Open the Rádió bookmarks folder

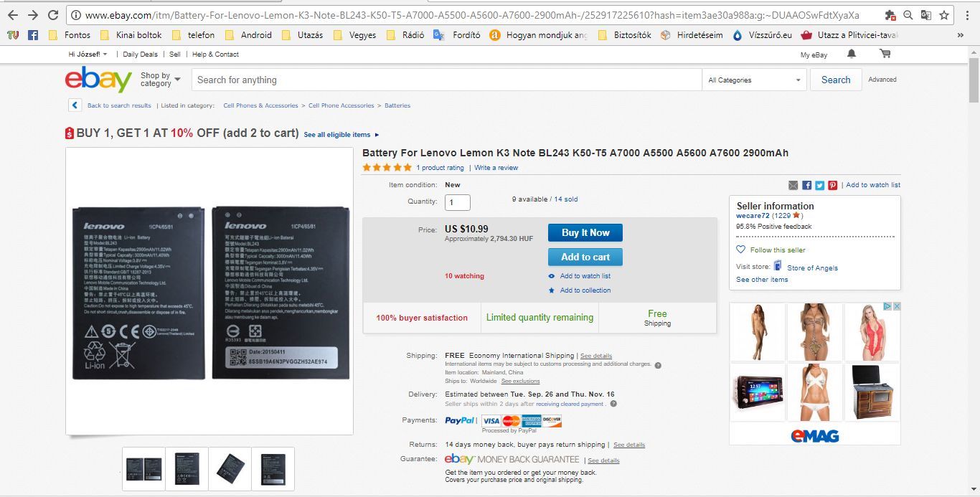point(404,34)
